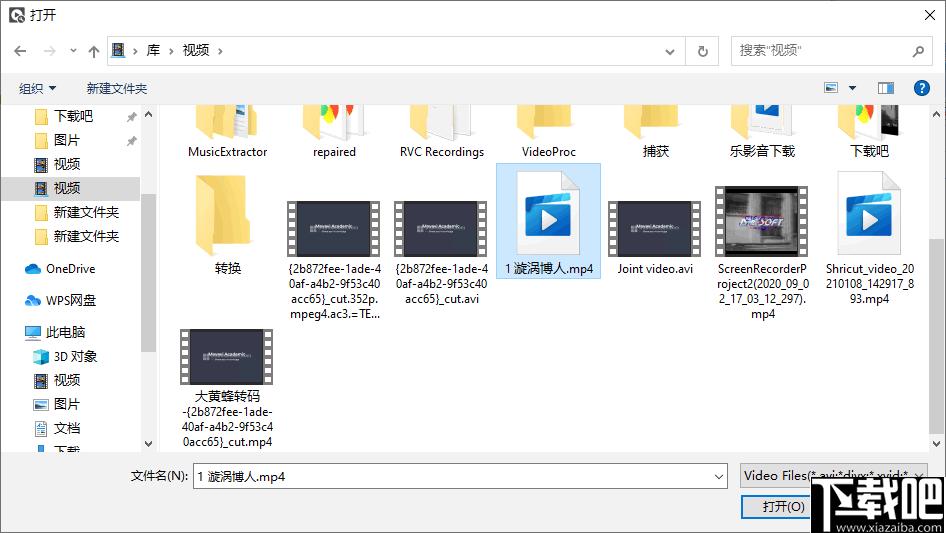Image resolution: width=946 pixels, height=533 pixels.
Task: Click the file list vertical scrollbar
Action: coord(936,300)
